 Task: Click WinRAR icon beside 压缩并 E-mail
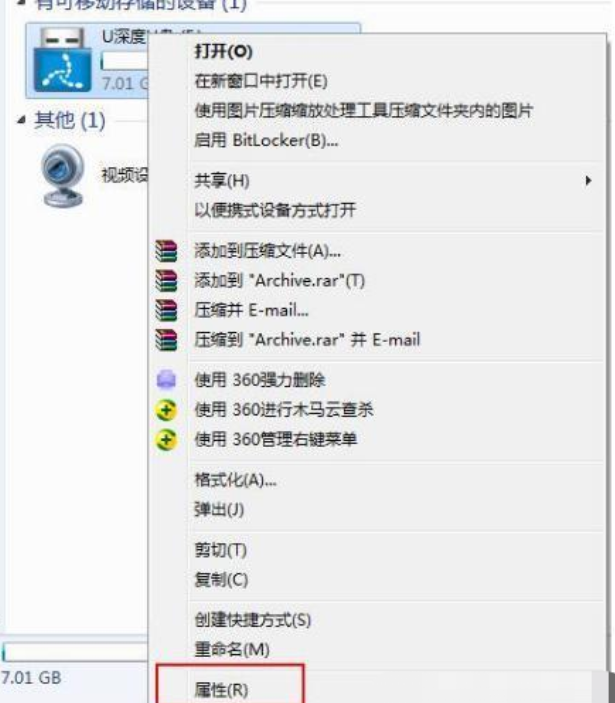[x=166, y=310]
